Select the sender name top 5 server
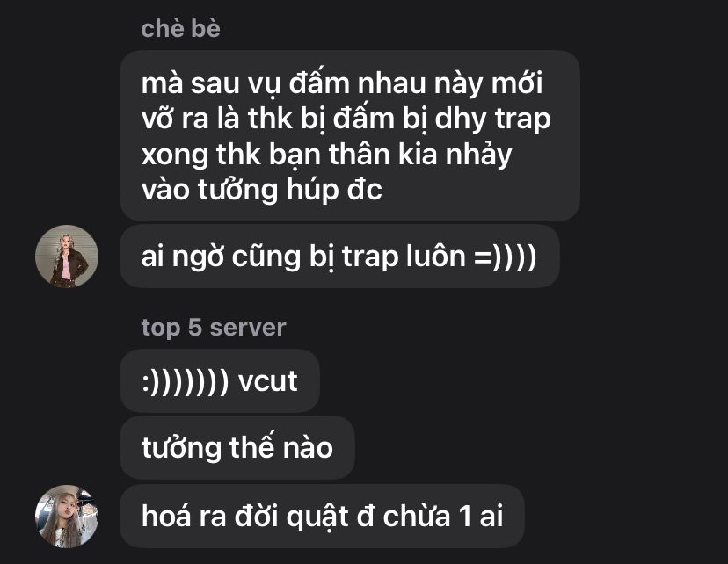Viewport: 728px width, 564px height. tap(214, 328)
